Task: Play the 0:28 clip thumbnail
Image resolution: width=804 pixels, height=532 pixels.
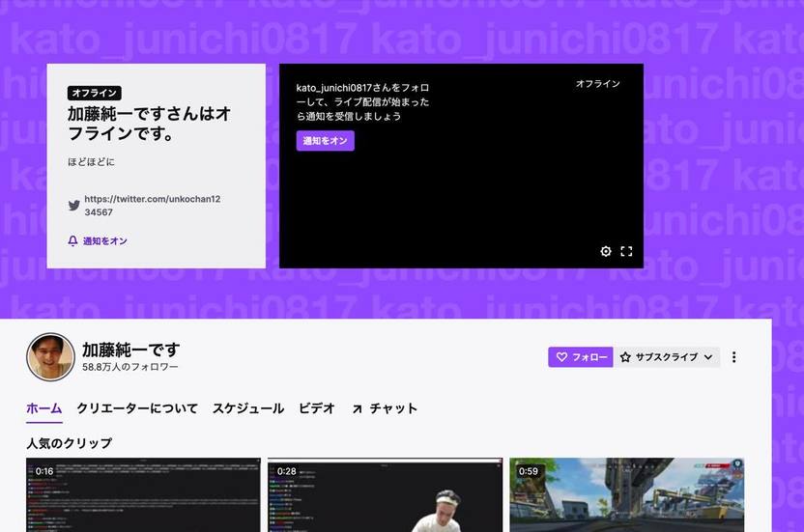Action: tap(385, 494)
